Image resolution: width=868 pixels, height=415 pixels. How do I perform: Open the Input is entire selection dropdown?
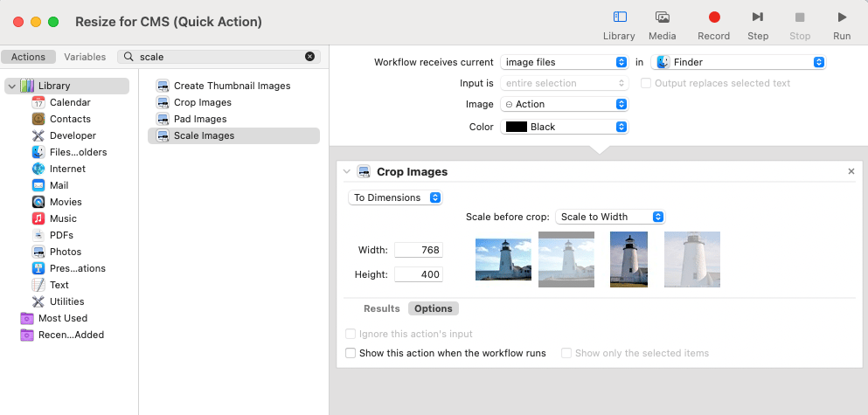[564, 83]
